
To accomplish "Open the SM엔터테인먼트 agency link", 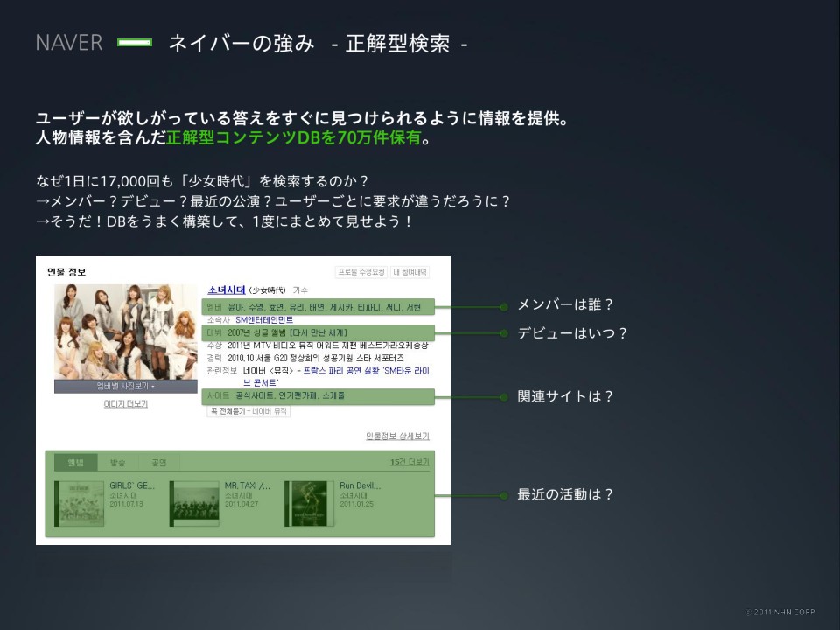I will pos(264,320).
